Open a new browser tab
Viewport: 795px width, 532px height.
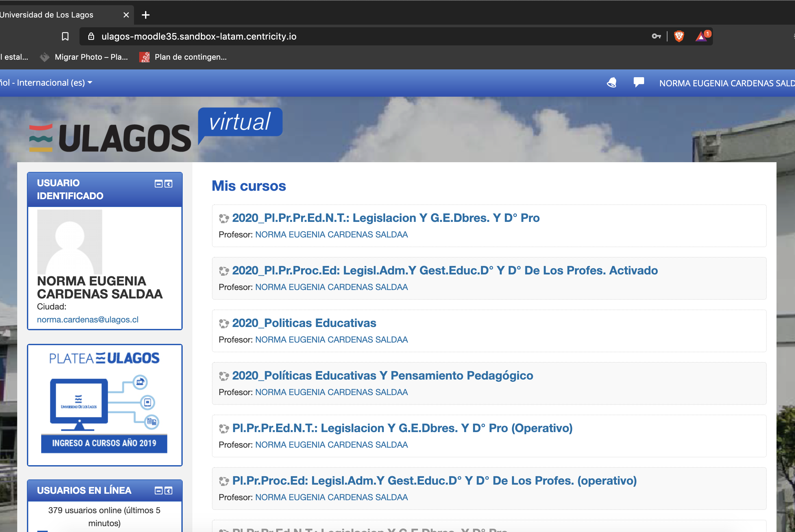(x=146, y=15)
